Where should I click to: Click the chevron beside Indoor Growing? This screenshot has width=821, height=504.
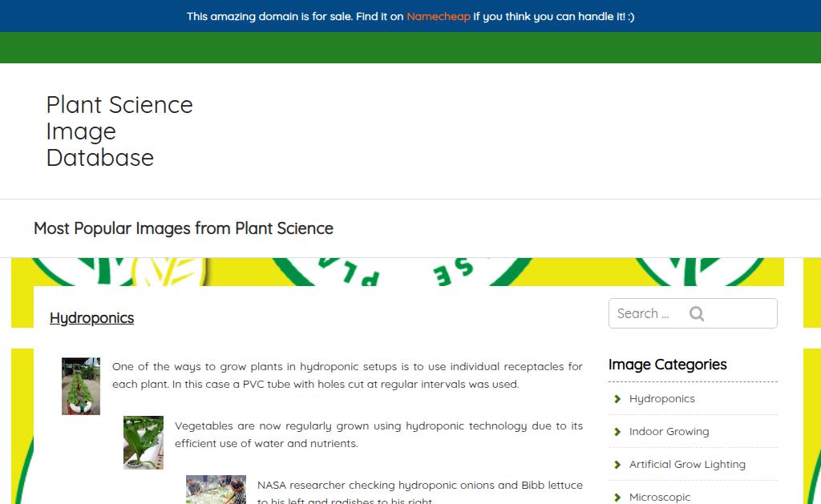tap(617, 432)
